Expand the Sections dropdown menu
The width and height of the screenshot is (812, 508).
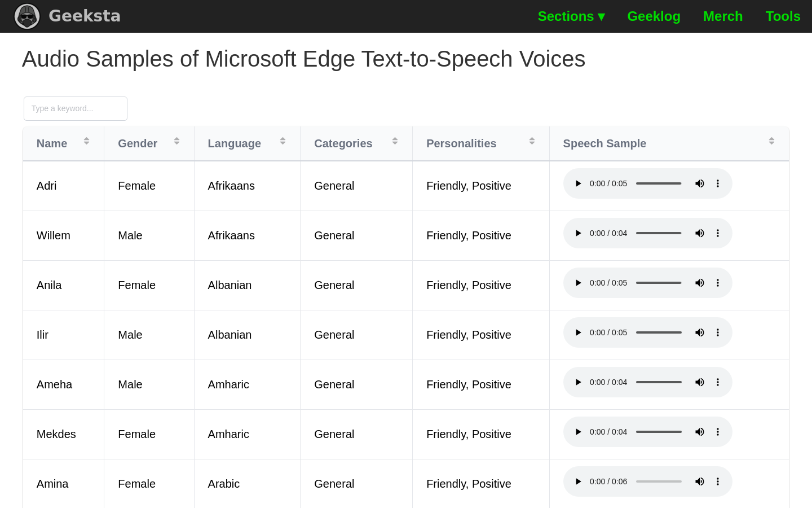pos(571,16)
